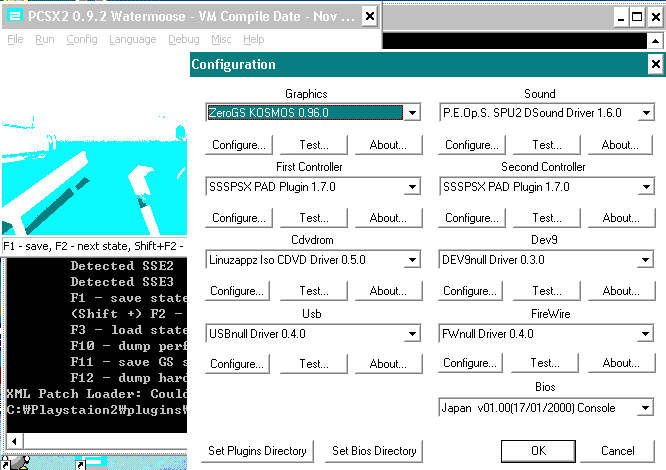Screen dimensions: 666x470
Task: Click Test under Graphics
Action: (314, 145)
